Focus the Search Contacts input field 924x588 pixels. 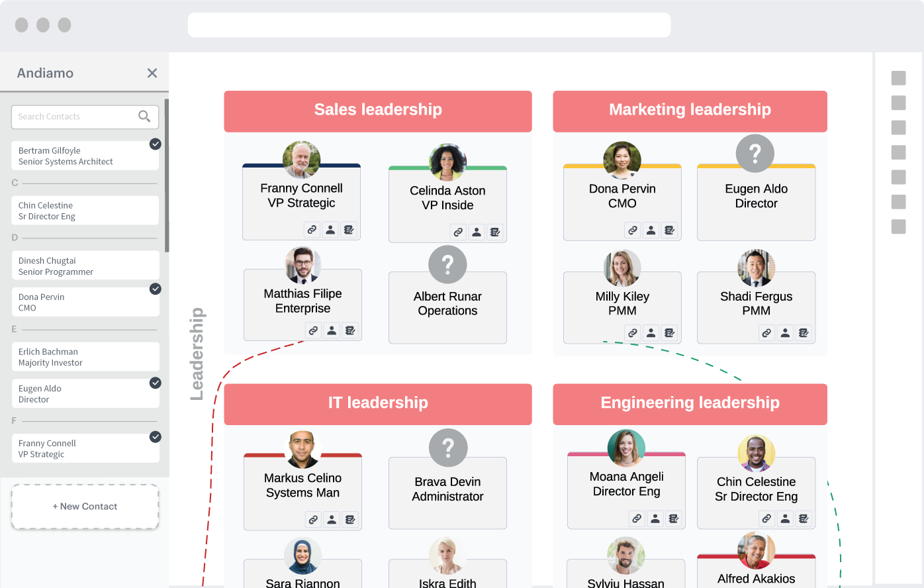[x=73, y=117]
